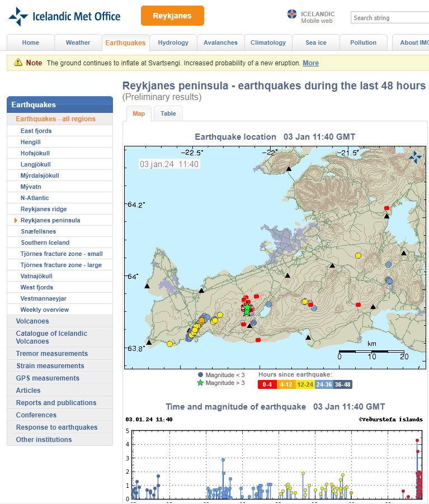Click the Magnitude < 3 circle legend icon
The width and height of the screenshot is (429, 504).
click(200, 375)
